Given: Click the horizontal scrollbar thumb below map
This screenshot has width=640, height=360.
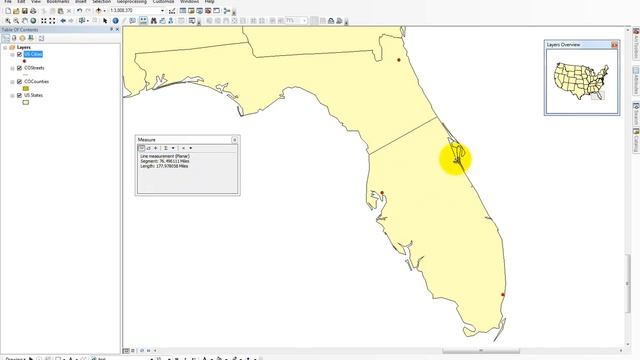Looking at the screenshot, I should coord(481,351).
